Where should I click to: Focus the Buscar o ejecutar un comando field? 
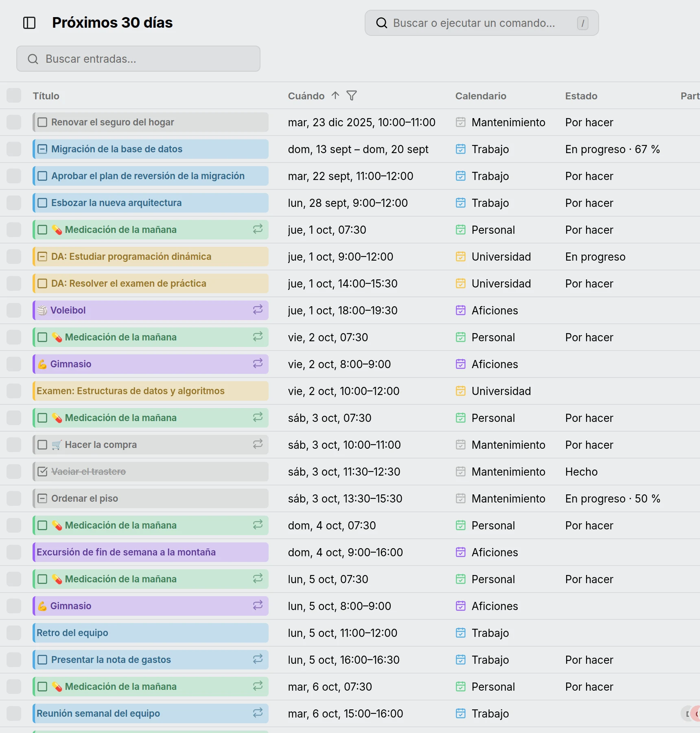click(482, 23)
